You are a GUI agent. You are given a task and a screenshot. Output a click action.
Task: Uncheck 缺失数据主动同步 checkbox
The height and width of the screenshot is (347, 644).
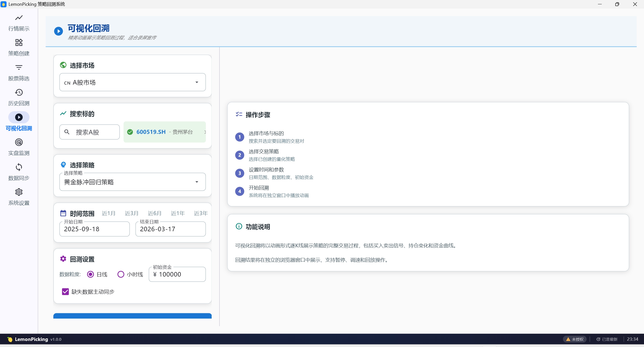pos(65,292)
